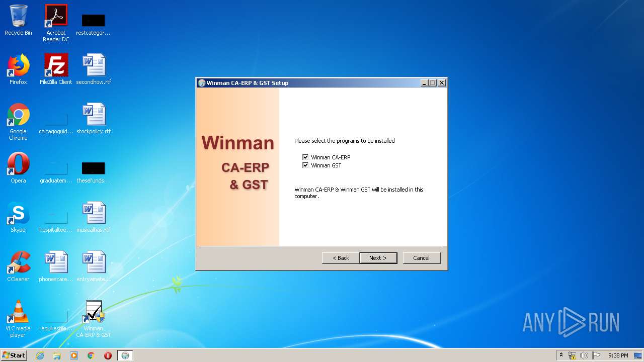Open the Start menu

pos(14,355)
